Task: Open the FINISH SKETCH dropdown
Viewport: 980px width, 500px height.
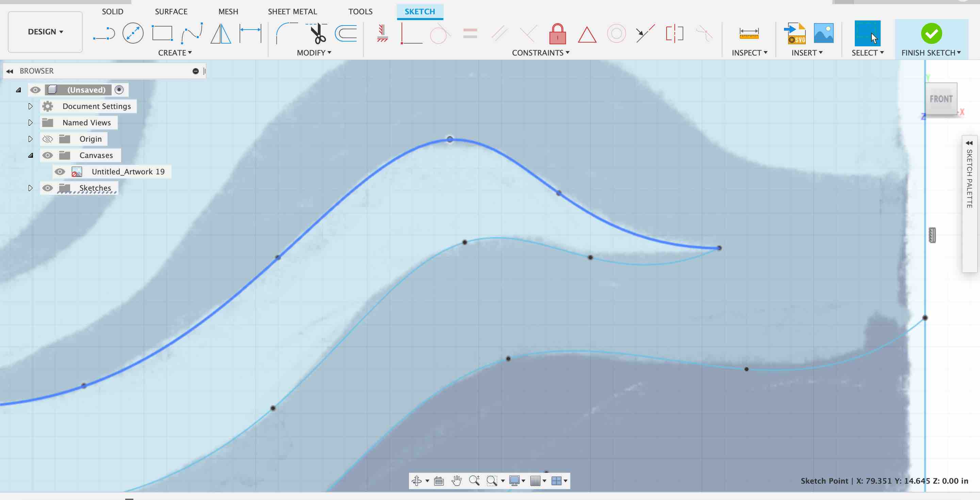Action: 931,53
